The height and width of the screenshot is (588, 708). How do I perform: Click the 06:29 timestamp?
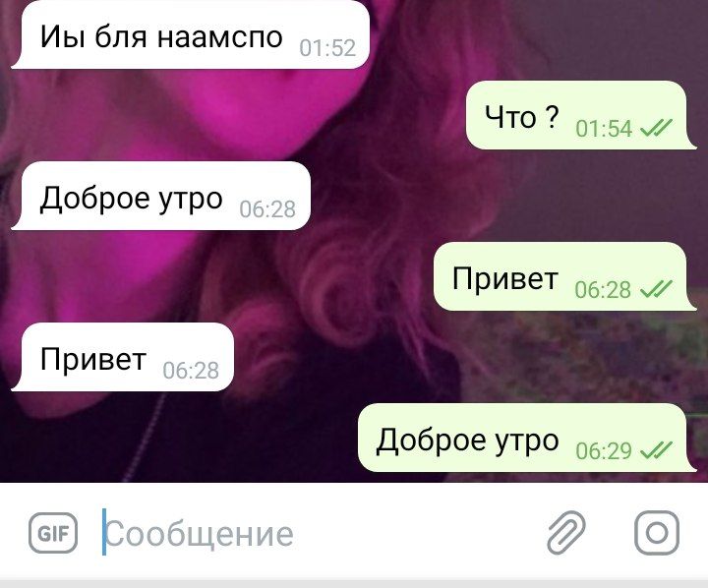tap(604, 450)
